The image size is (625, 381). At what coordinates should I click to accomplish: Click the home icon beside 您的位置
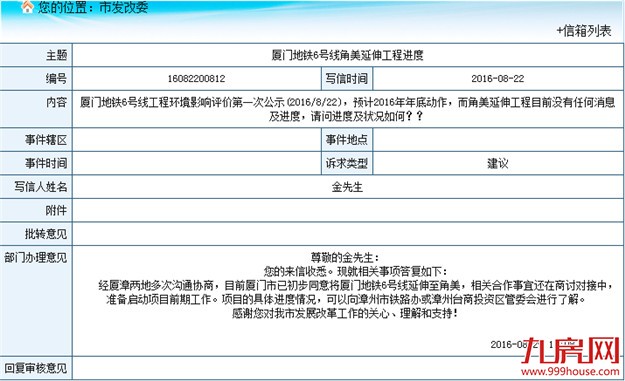[27, 7]
